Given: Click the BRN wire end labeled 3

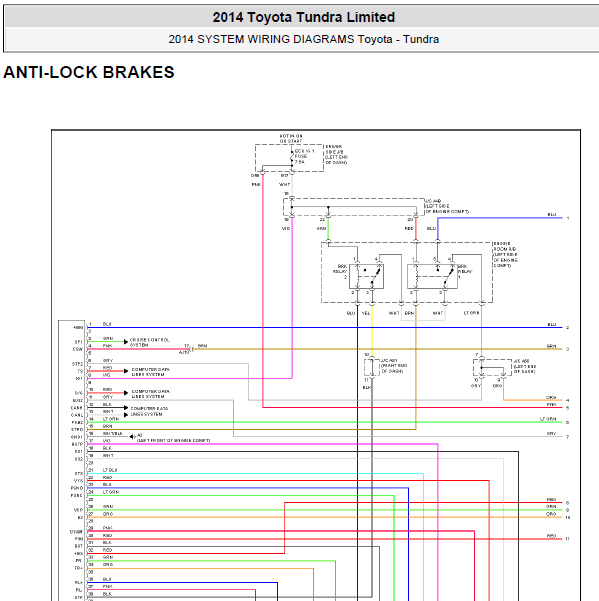Looking at the screenshot, I should 568,349.
